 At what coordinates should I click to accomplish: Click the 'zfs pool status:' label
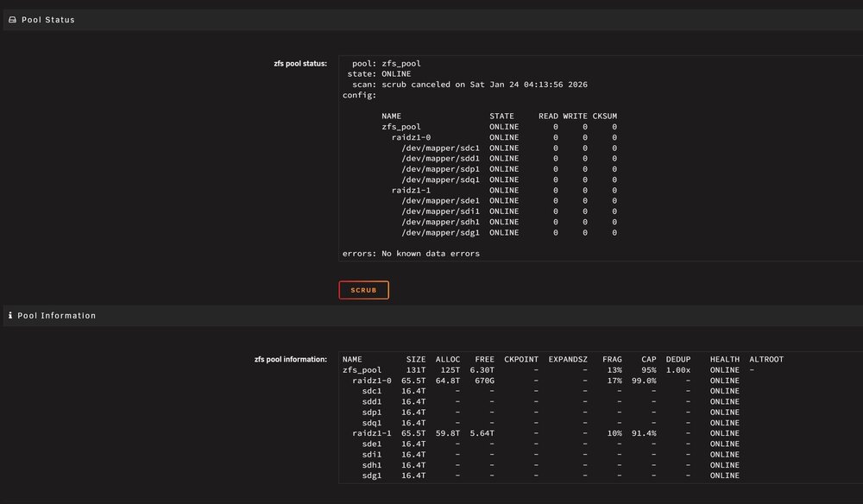tap(300, 64)
